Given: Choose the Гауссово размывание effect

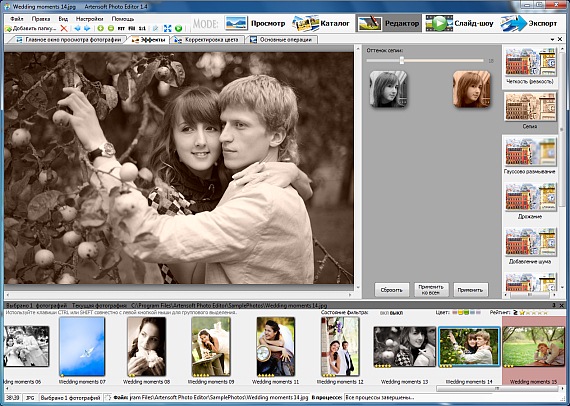Looking at the screenshot, I should 530,156.
